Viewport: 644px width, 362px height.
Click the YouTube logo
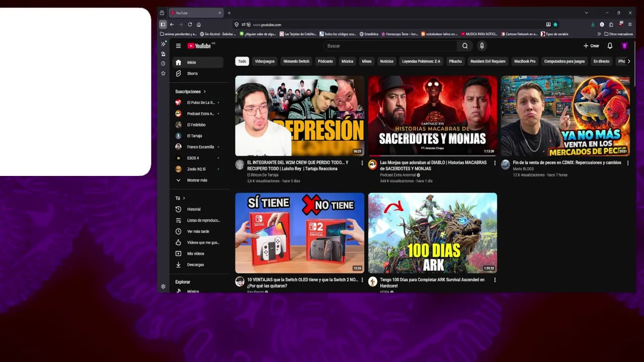tap(199, 46)
